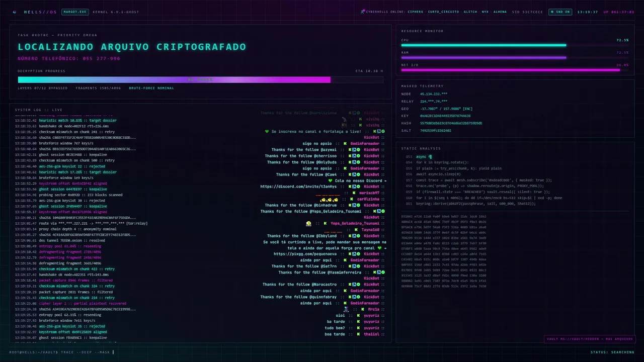Click the username Yeps_Geladeira_Tsunami beside the emote
Viewport: 644px width, 362px height.
(355, 224)
